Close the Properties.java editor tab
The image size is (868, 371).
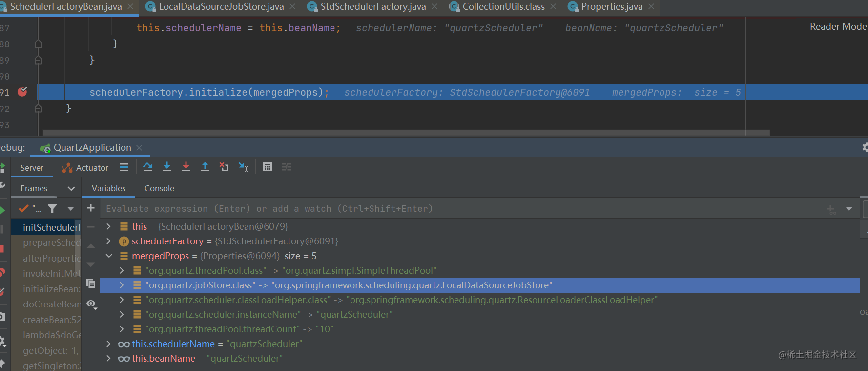click(x=651, y=7)
